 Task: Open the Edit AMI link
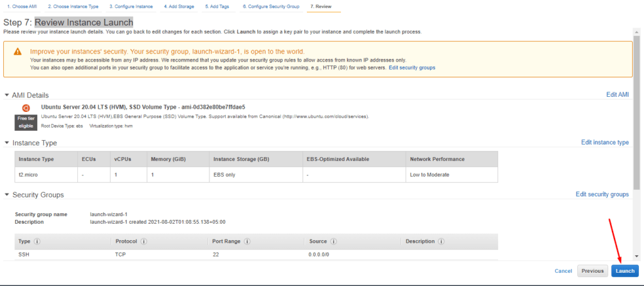618,94
